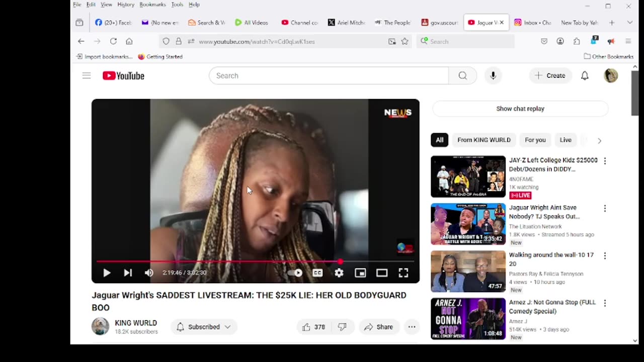Skip to next video button

point(128,273)
